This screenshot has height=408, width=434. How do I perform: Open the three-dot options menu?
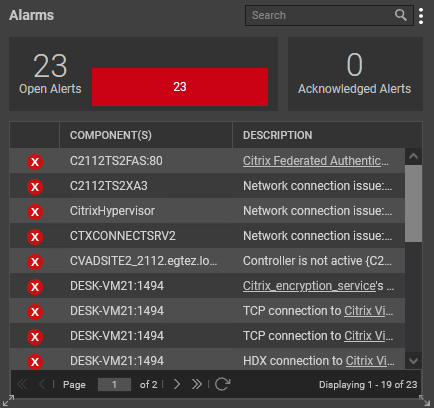[x=421, y=16]
